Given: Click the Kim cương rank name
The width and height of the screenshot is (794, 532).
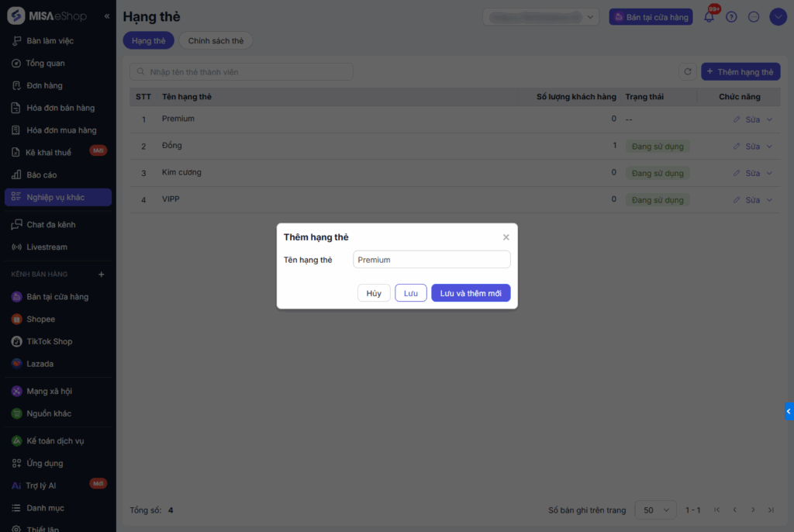Looking at the screenshot, I should pos(181,172).
